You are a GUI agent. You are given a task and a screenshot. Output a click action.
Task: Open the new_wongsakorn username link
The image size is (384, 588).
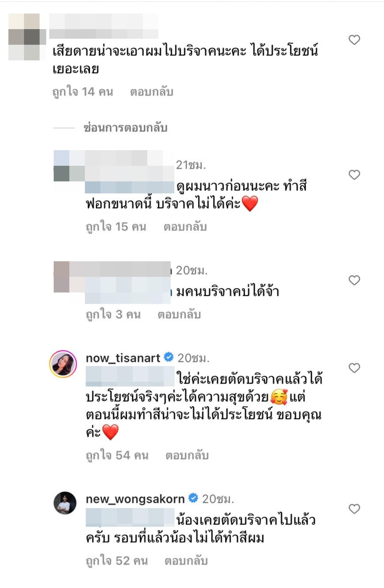tap(135, 499)
